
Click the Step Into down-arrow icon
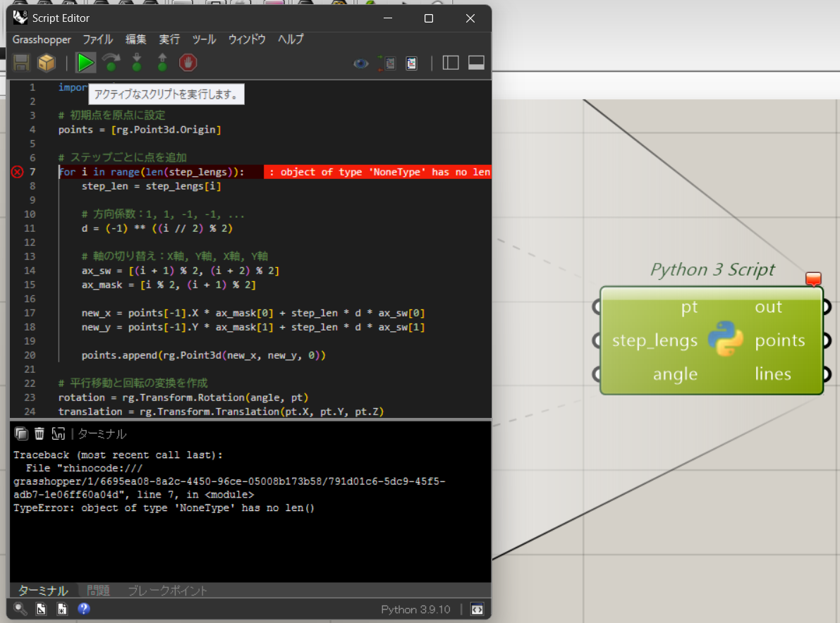tap(137, 63)
